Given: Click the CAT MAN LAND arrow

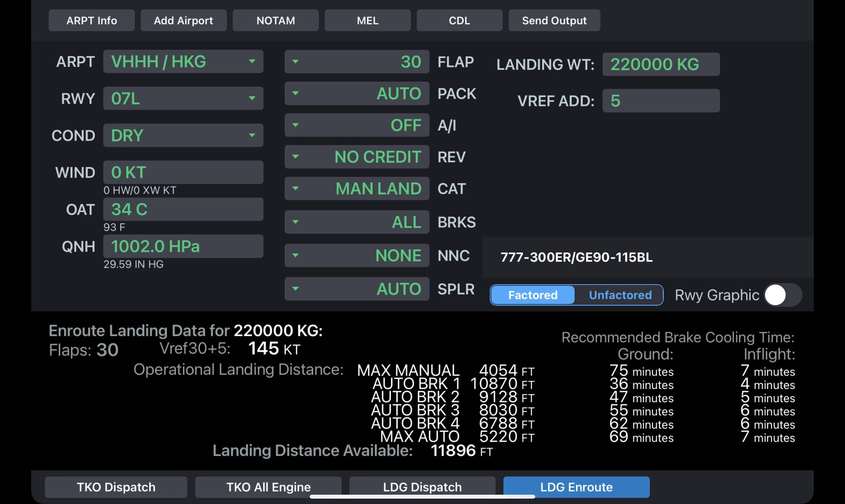Looking at the screenshot, I should pyautogui.click(x=295, y=188).
